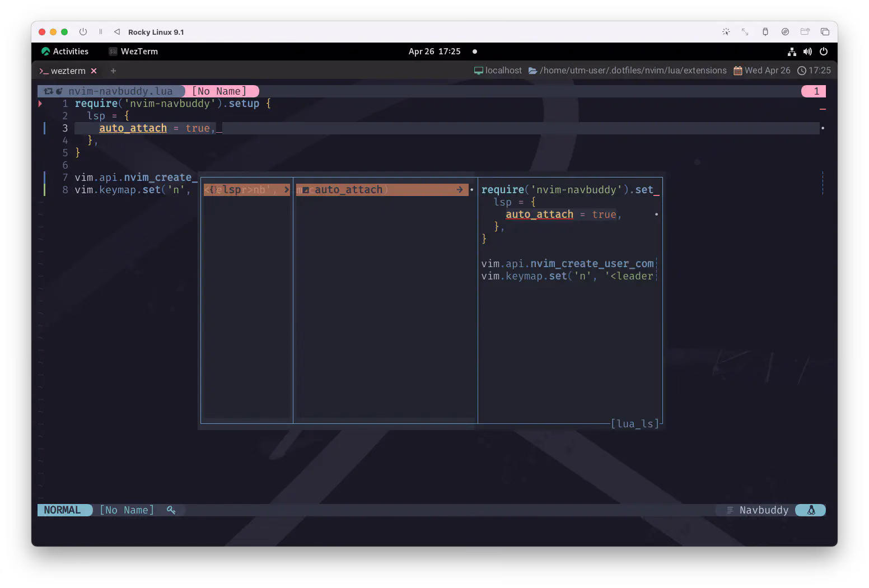Click the UTM resize display arrows icon

[x=745, y=32]
